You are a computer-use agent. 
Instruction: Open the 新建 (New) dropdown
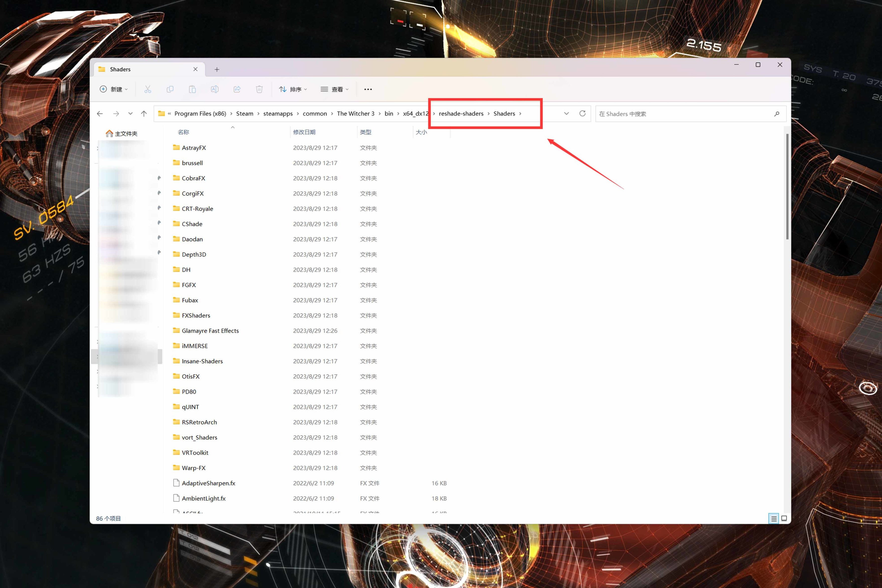tap(114, 89)
